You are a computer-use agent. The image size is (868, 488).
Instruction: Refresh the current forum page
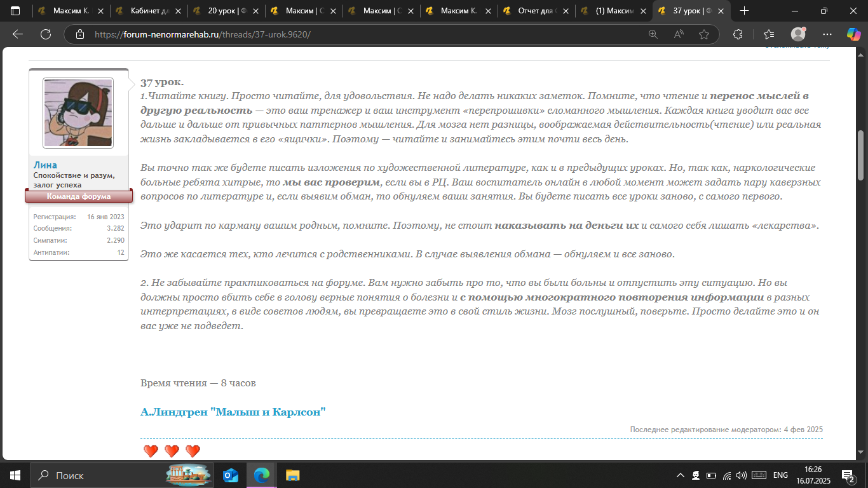tap(46, 34)
